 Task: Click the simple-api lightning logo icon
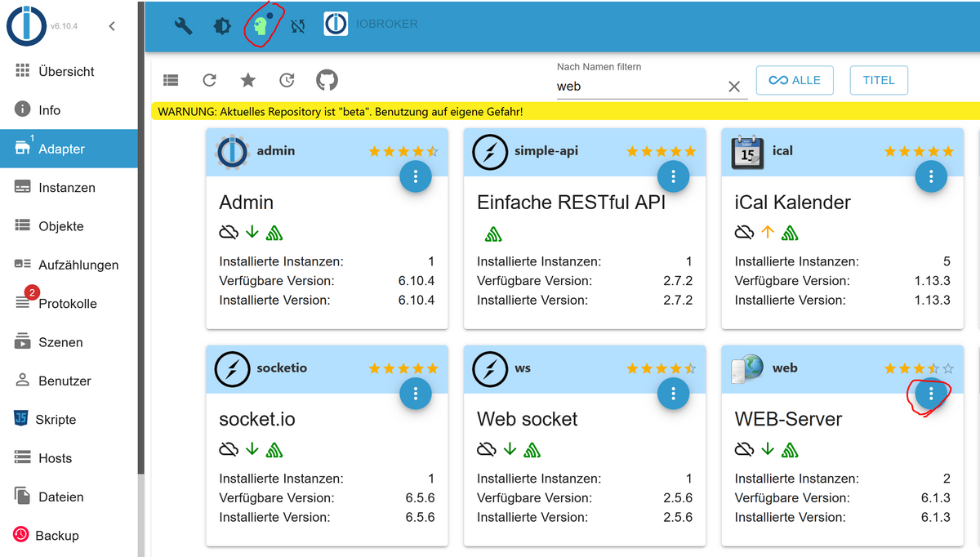pyautogui.click(x=490, y=152)
